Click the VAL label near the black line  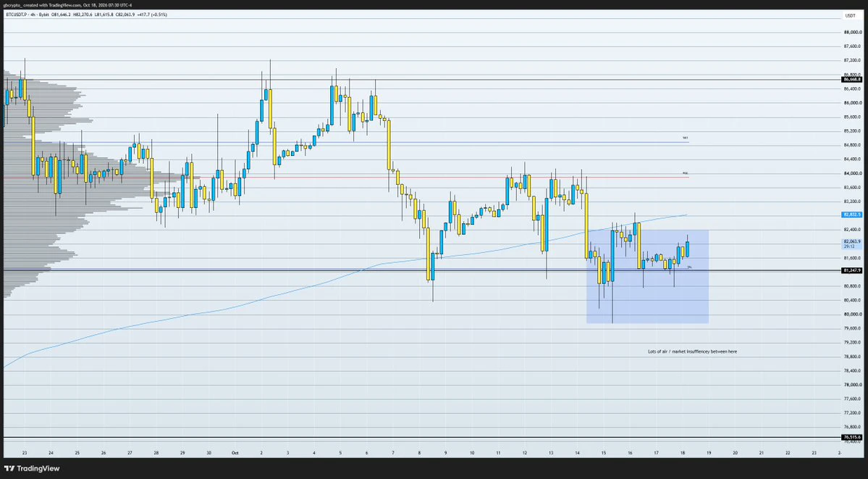[689, 267]
